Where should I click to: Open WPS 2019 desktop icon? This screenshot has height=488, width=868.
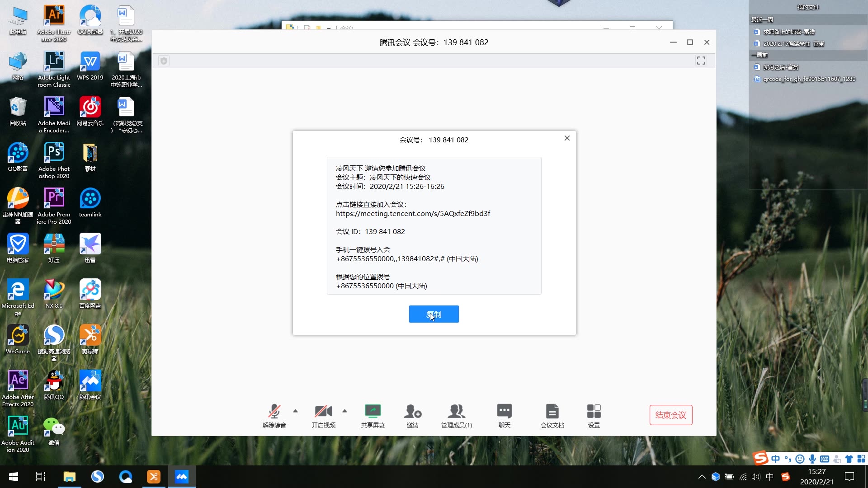point(90,66)
